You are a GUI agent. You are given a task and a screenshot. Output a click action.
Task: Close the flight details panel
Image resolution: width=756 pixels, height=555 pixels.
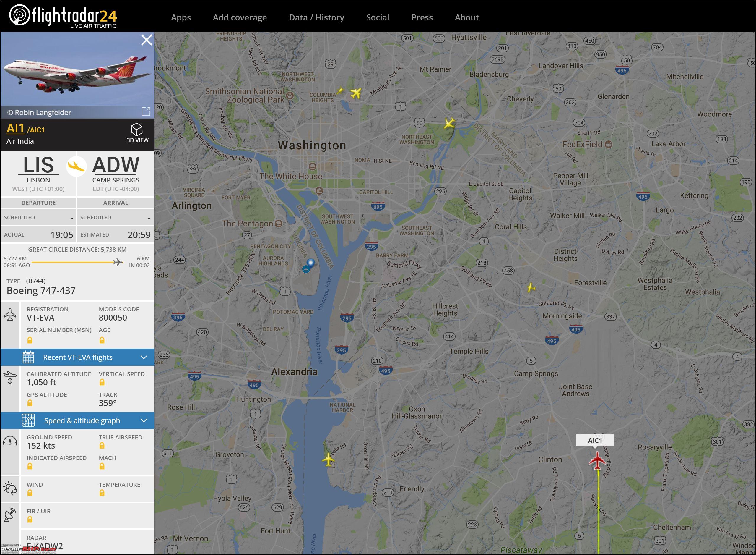click(147, 40)
